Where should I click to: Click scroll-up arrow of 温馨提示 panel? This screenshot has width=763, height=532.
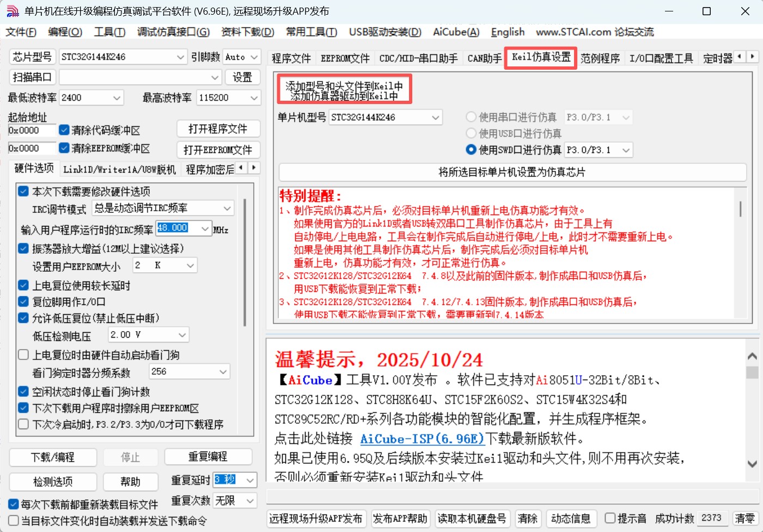752,356
